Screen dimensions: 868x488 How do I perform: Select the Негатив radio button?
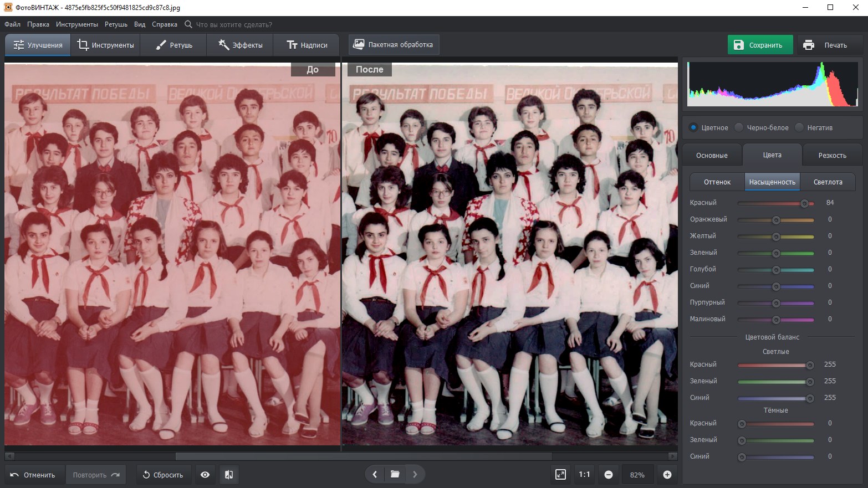coord(799,127)
